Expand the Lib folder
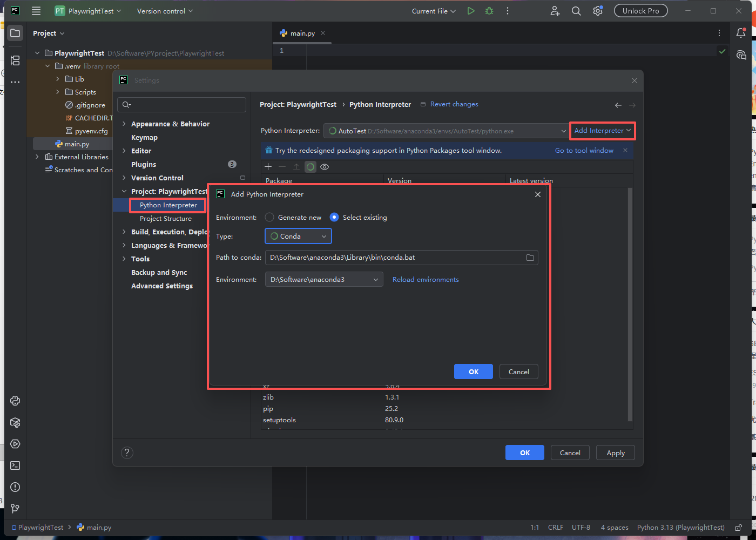This screenshot has height=540, width=756. [x=58, y=79]
